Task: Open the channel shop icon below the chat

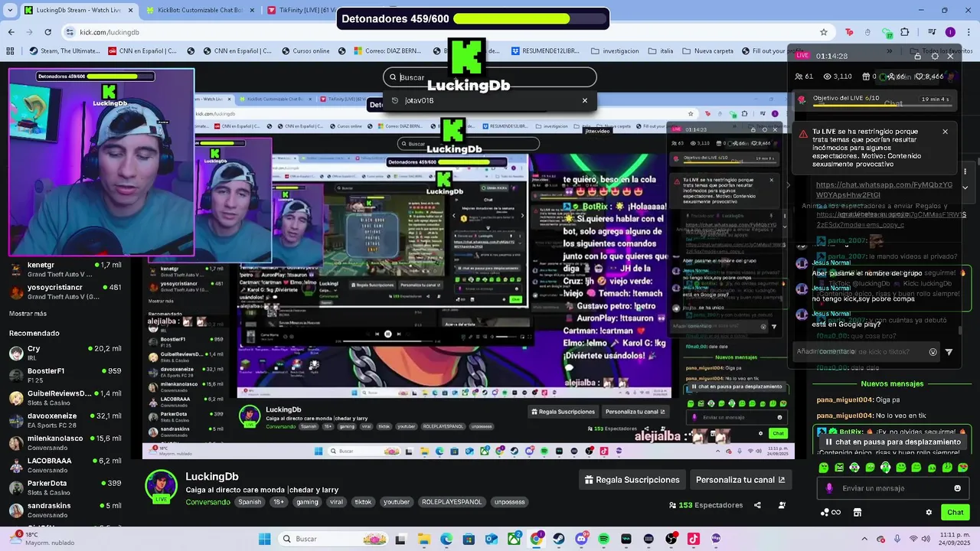Action: click(x=857, y=512)
